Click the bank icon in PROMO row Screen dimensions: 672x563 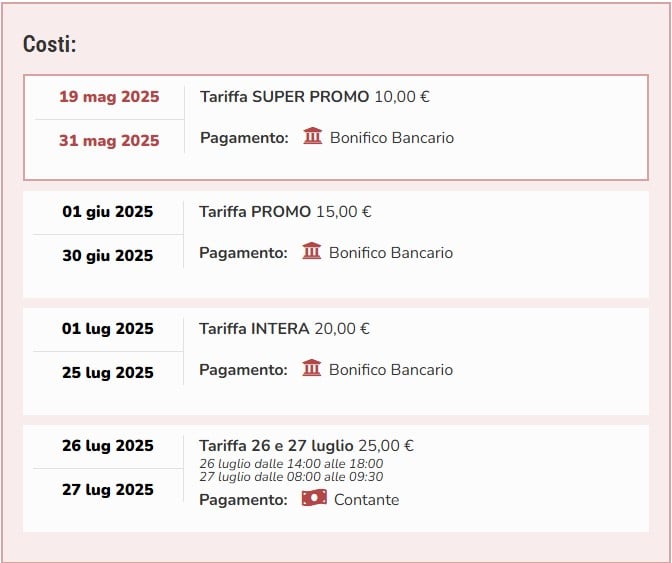(x=312, y=251)
